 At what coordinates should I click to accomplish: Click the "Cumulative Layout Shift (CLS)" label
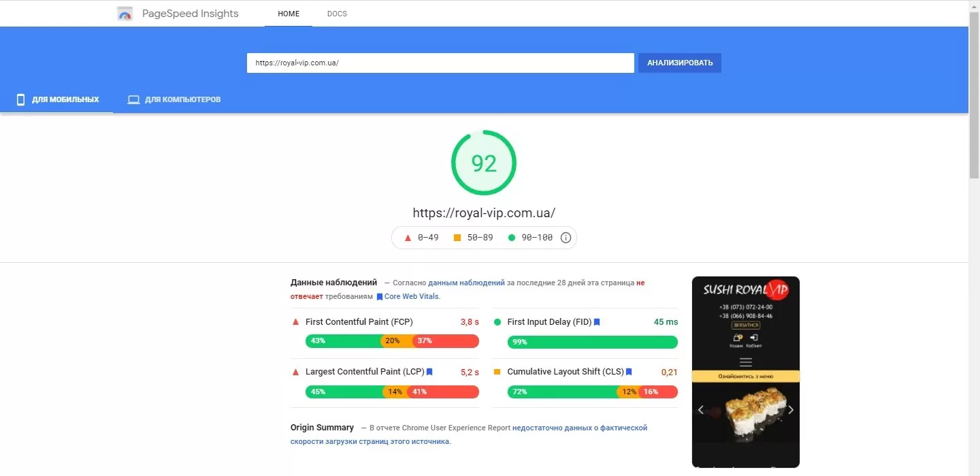coord(566,372)
